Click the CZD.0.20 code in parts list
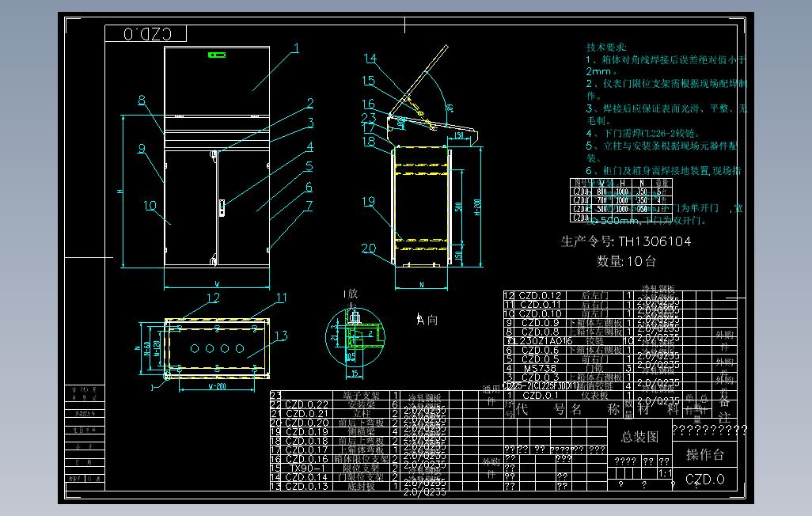812x516 pixels. 306,423
